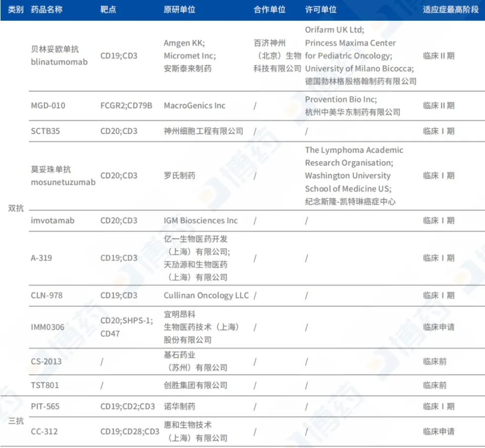Viewport: 485px width, 448px height.
Task: Click licensee The Lymphoma Academic Research Organisation
Action: tap(354, 156)
